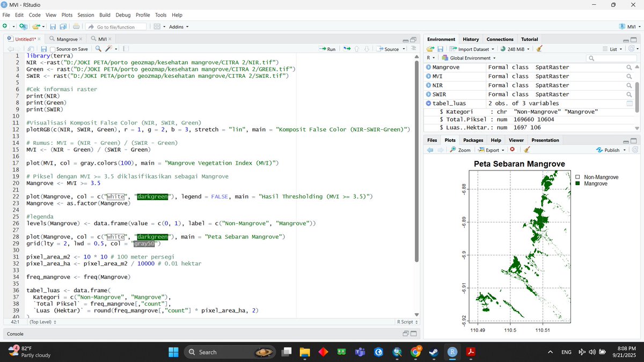Save the current script
Screen dimensions: 644x362
(43, 49)
